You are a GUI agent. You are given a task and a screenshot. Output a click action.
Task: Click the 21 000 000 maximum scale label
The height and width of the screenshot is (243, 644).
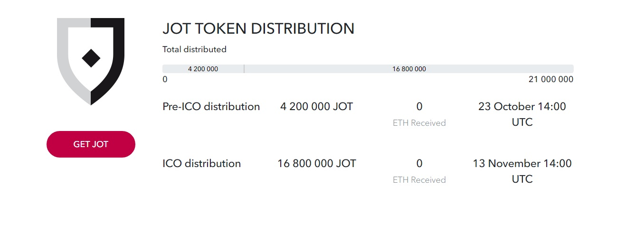(x=551, y=79)
